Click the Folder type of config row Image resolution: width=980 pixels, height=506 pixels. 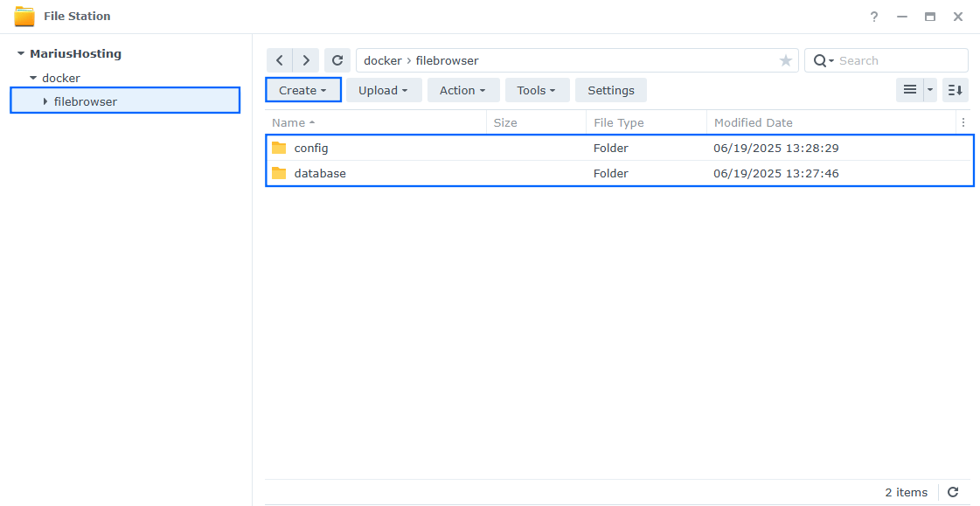(610, 148)
